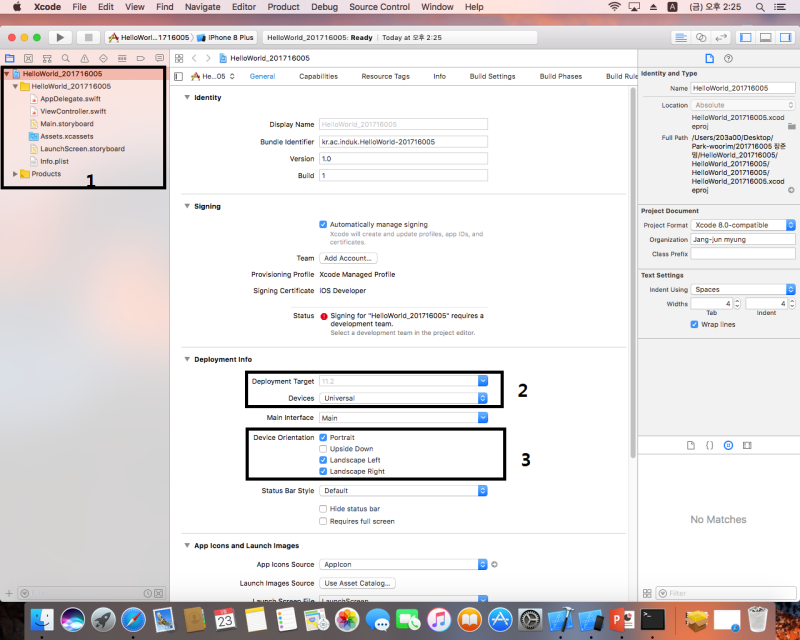The width and height of the screenshot is (800, 640).
Task: Go back in editor history
Action: click(x=194, y=58)
